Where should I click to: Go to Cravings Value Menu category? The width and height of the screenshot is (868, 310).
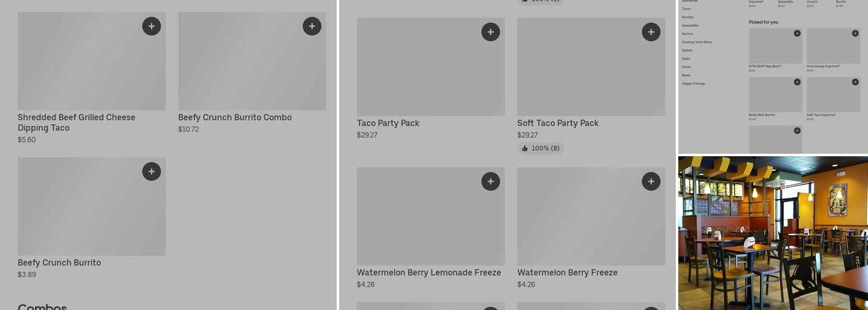click(x=697, y=42)
